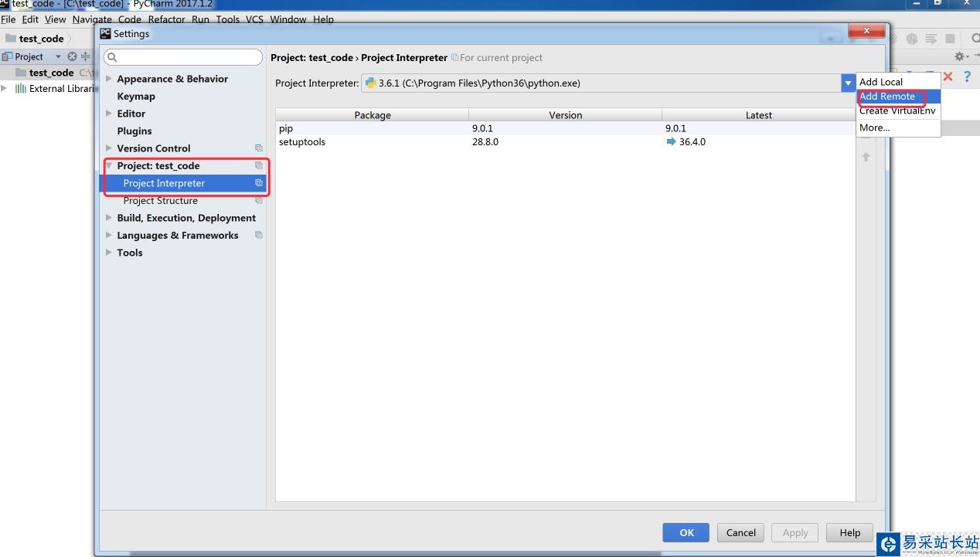
Task: Click the project-level copy icon next to Version Control
Action: coord(259,148)
